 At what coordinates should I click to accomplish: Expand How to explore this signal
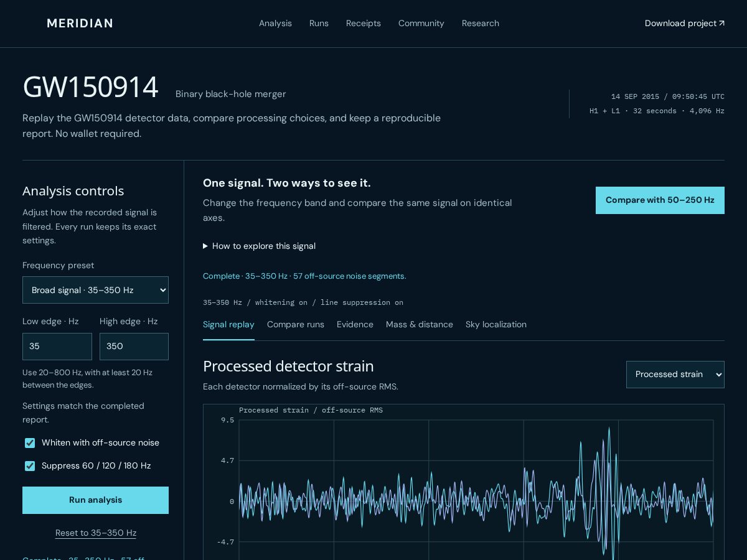tap(259, 246)
